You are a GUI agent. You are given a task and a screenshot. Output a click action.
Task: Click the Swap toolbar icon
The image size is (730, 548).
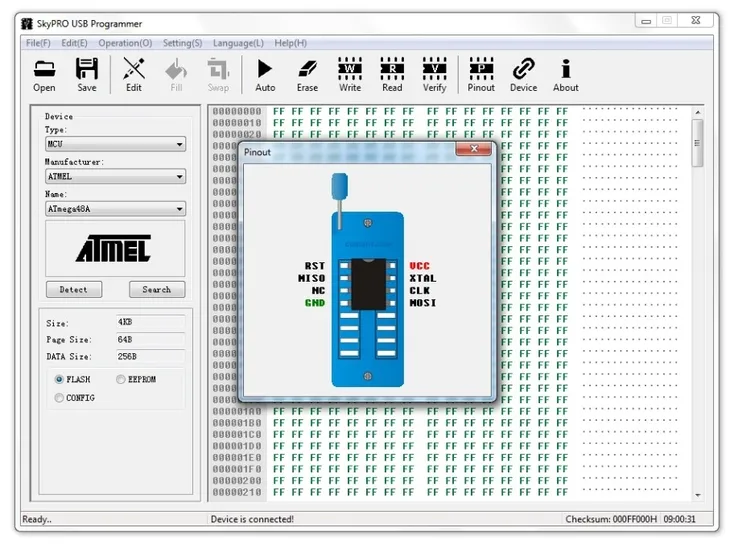point(218,74)
